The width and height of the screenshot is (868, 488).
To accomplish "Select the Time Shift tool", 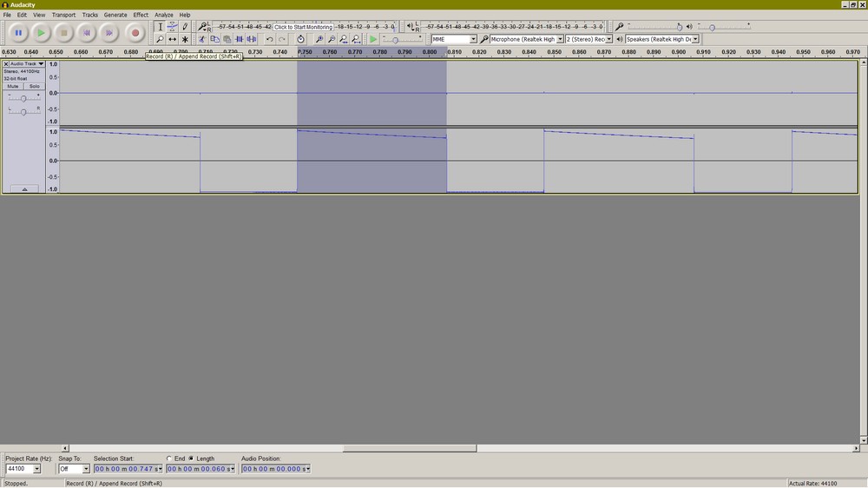I will point(172,39).
